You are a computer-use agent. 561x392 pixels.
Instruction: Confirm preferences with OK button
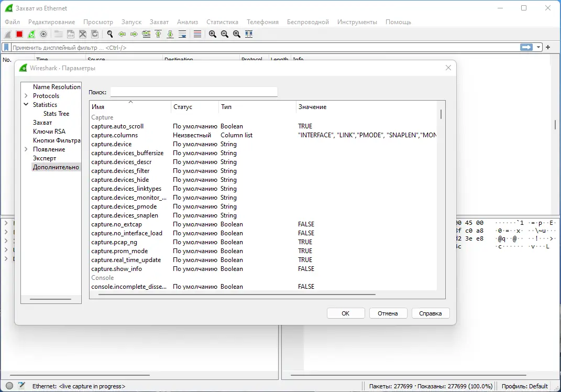346,313
